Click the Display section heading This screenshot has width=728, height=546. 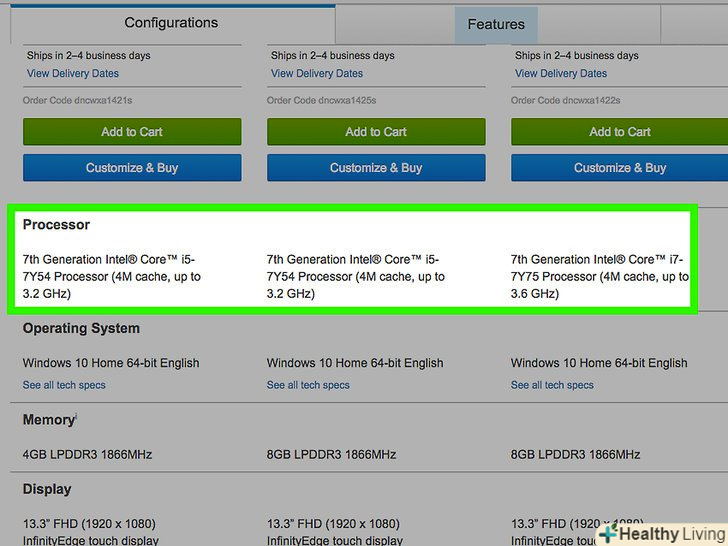[47, 489]
